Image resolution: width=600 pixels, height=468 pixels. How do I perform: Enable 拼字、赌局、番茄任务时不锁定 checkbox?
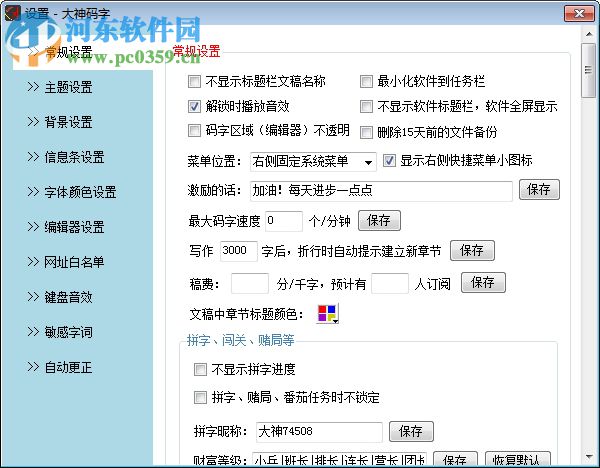pos(200,398)
